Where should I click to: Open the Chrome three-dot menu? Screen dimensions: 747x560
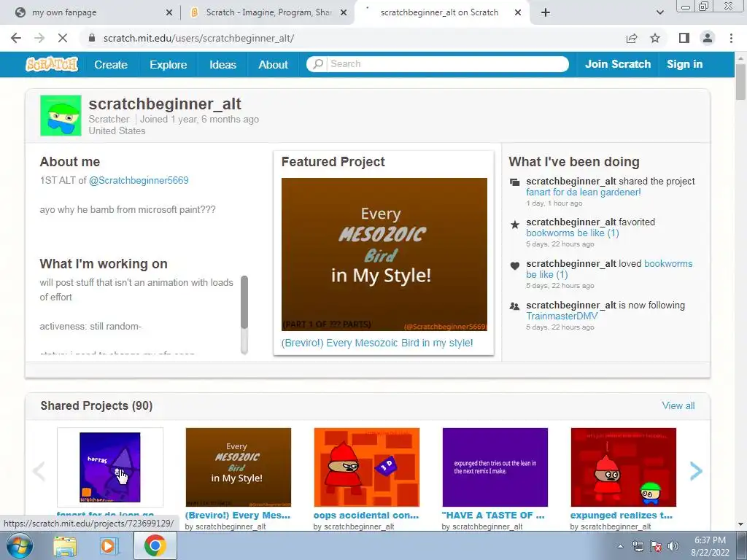click(x=731, y=38)
